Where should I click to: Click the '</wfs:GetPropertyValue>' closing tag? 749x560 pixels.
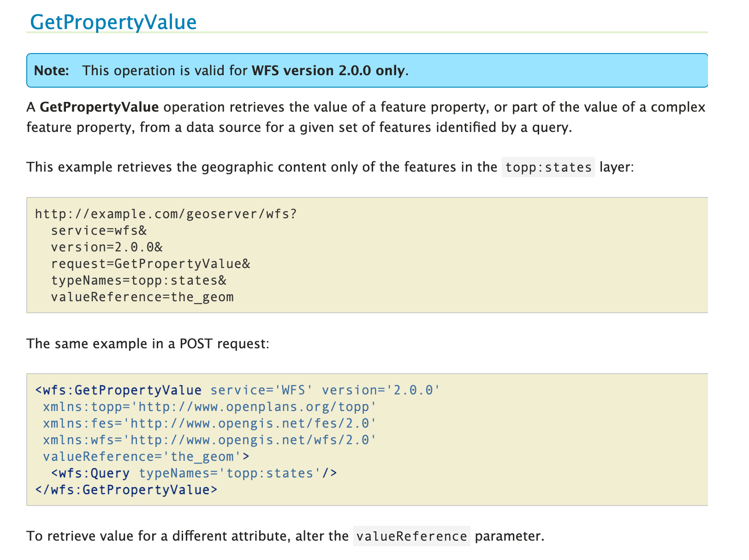tap(126, 490)
